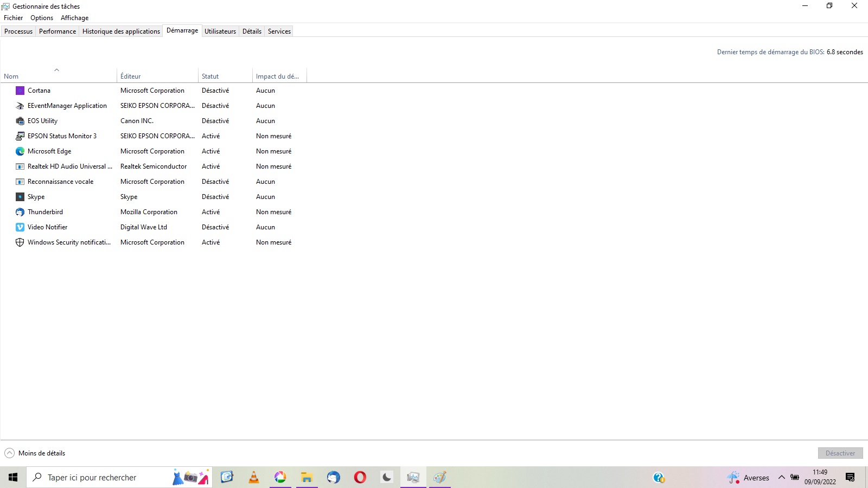Click the Skype startup entry icon
868x488 pixels.
(x=20, y=197)
